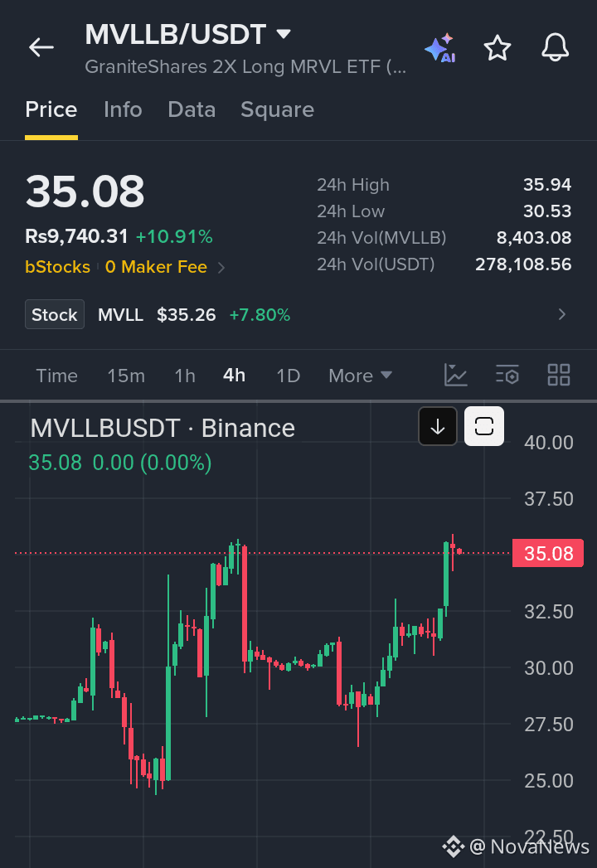Select the 1h chart interval
This screenshot has width=597, height=868.
point(185,376)
